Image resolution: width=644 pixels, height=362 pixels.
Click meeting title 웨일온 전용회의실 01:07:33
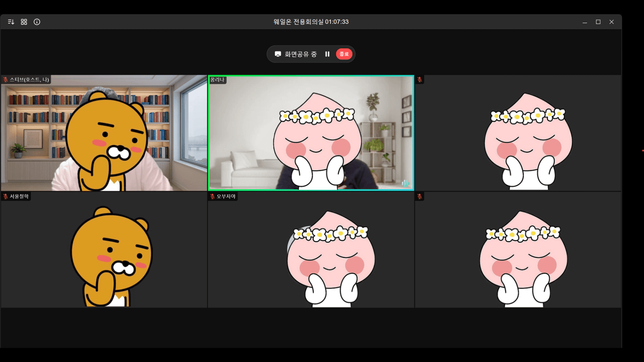pyautogui.click(x=311, y=22)
